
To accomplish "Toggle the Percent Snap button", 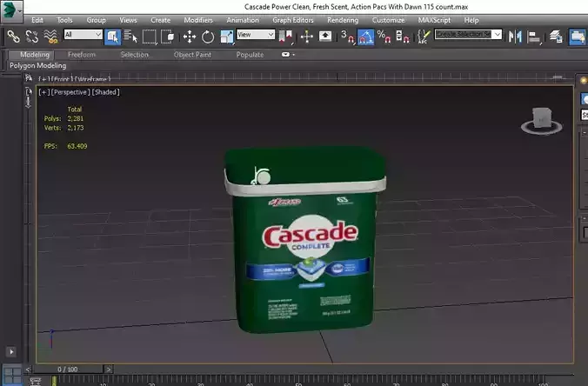I will [384, 37].
